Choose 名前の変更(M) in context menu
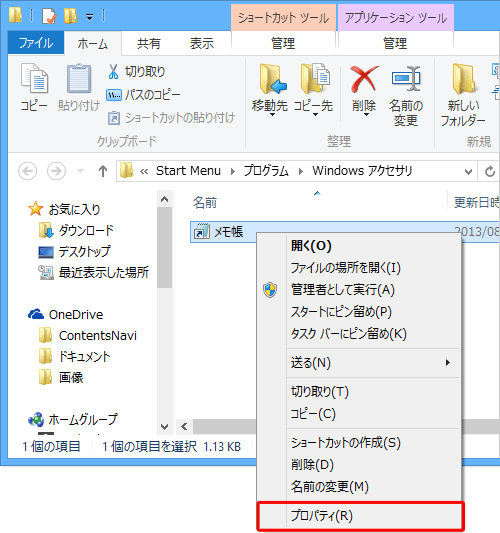This screenshot has width=500, height=533. (x=359, y=487)
